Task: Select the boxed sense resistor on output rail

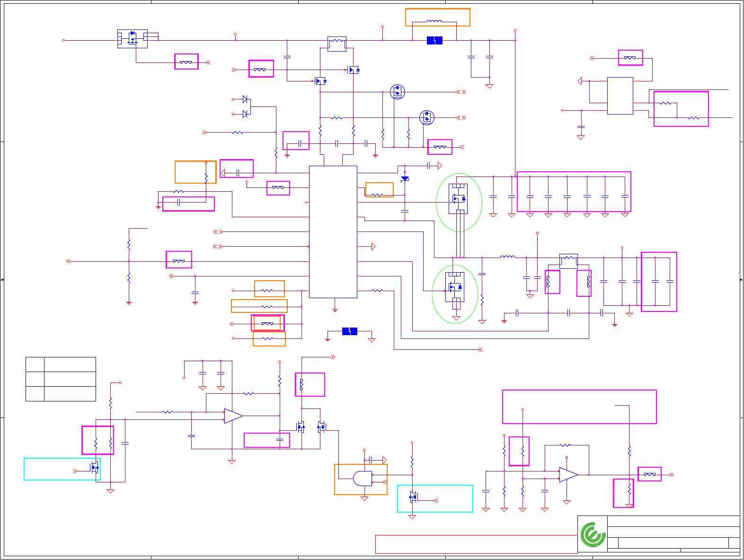Action: pos(568,261)
